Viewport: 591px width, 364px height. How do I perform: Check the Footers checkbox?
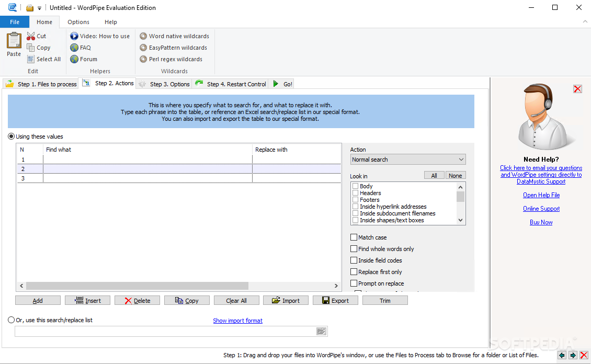tap(355, 200)
